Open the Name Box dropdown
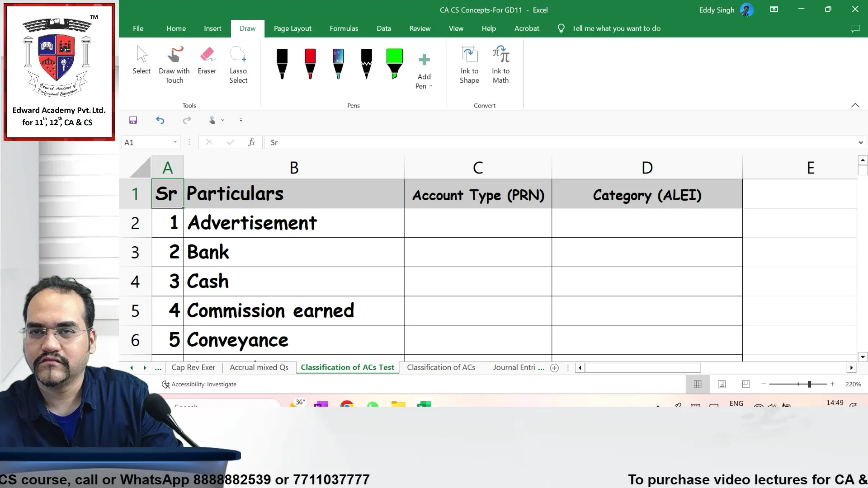The height and width of the screenshot is (488, 868). (176, 142)
